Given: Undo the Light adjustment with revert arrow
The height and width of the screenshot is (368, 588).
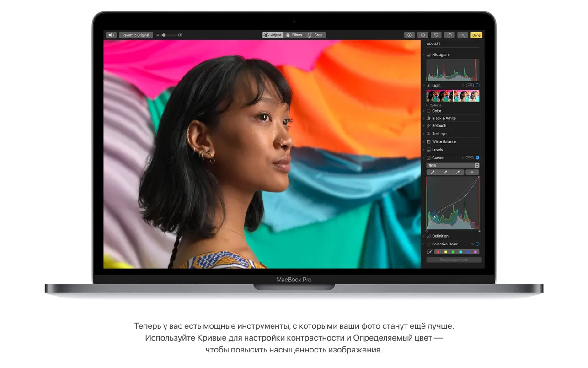Looking at the screenshot, I should (x=463, y=86).
